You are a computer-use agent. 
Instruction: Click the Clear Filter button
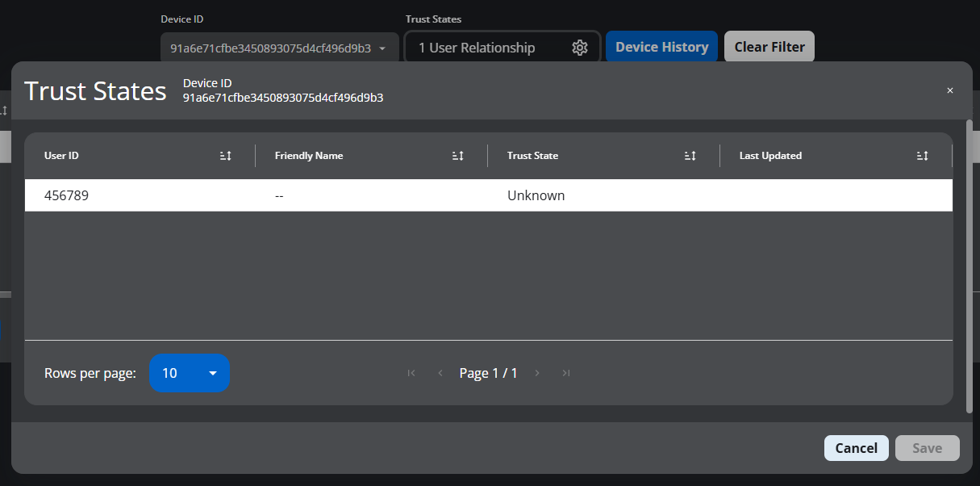(x=769, y=47)
